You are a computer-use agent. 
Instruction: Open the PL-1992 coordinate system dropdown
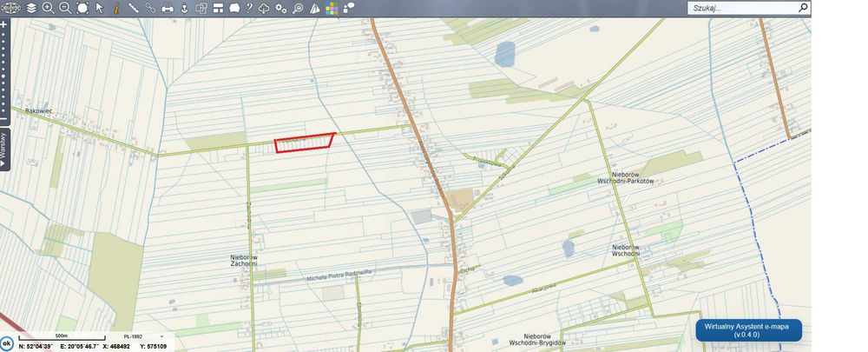pos(144,336)
